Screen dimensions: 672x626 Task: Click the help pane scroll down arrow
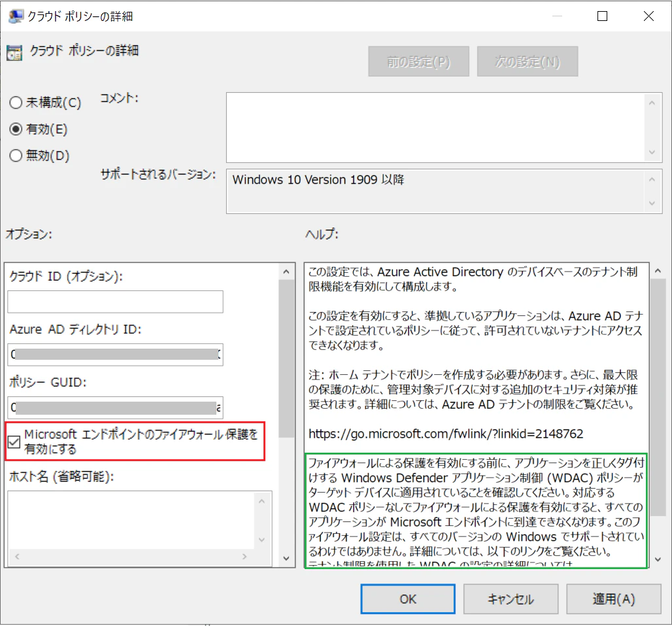click(x=658, y=559)
